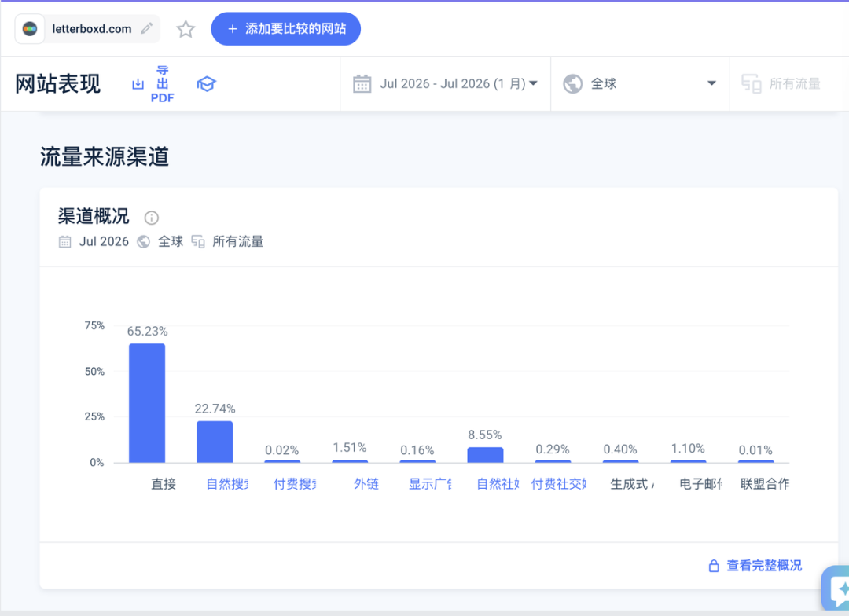
Task: Click the 1.10% value label
Action: [x=688, y=448]
